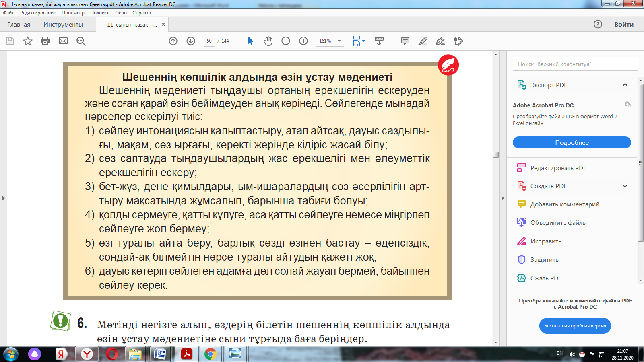Click the page number field
Screen dimensions: 644x362
point(209,41)
